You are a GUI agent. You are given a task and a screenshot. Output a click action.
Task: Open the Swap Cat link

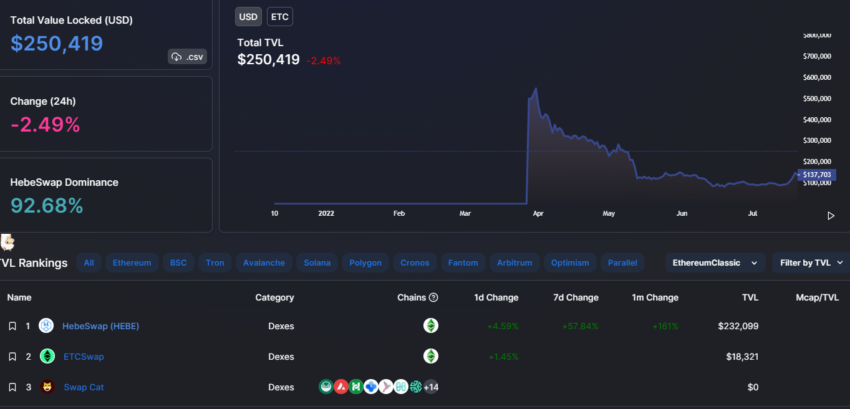click(x=84, y=387)
